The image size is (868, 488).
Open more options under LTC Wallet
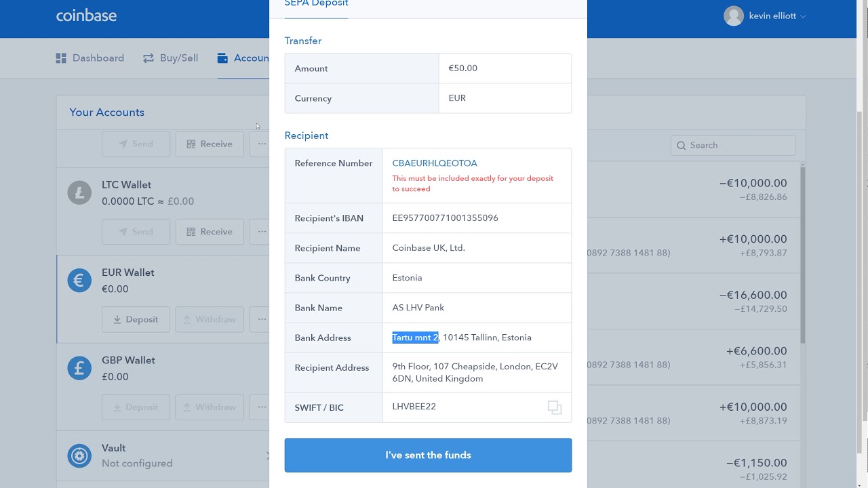(x=260, y=232)
